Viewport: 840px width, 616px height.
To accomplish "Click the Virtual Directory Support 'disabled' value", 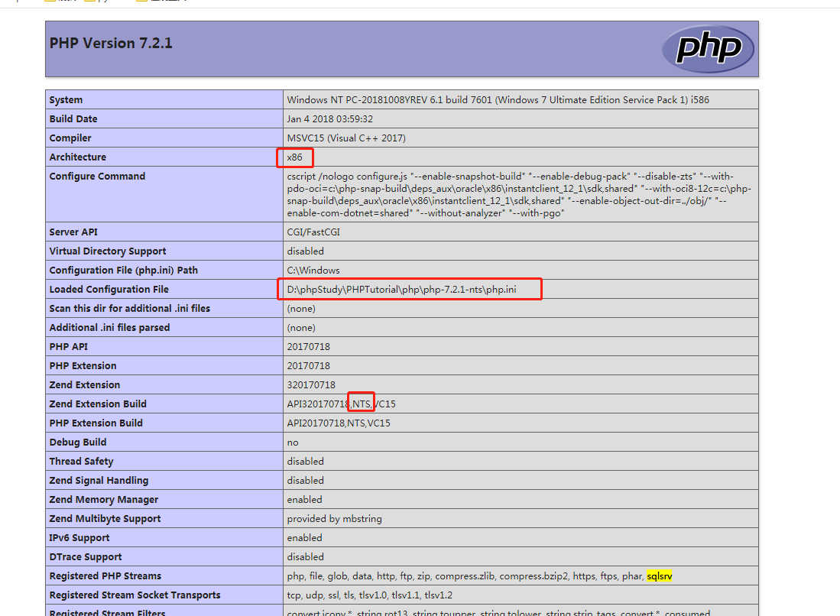I will pyautogui.click(x=306, y=251).
